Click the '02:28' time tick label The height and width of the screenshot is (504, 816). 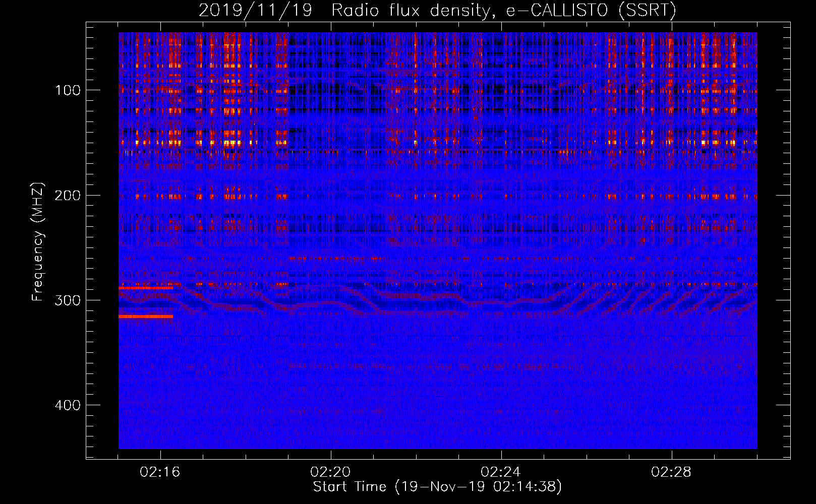tap(671, 472)
